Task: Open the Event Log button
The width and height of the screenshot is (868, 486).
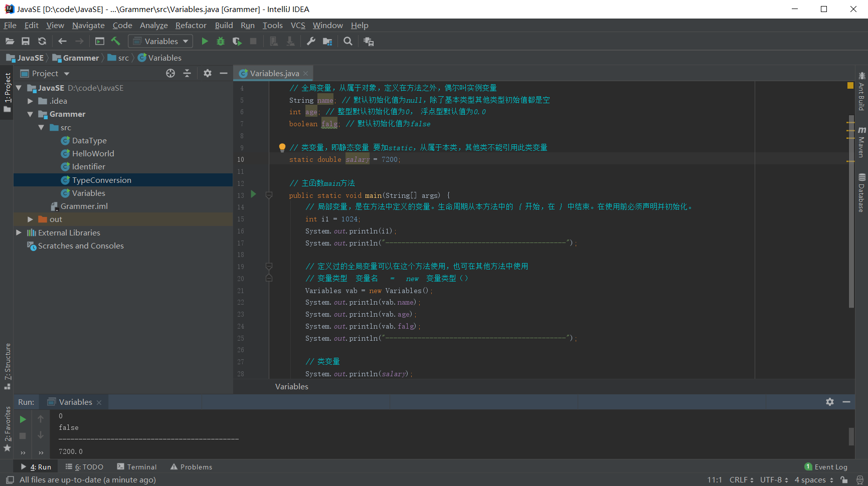Action: 826,467
